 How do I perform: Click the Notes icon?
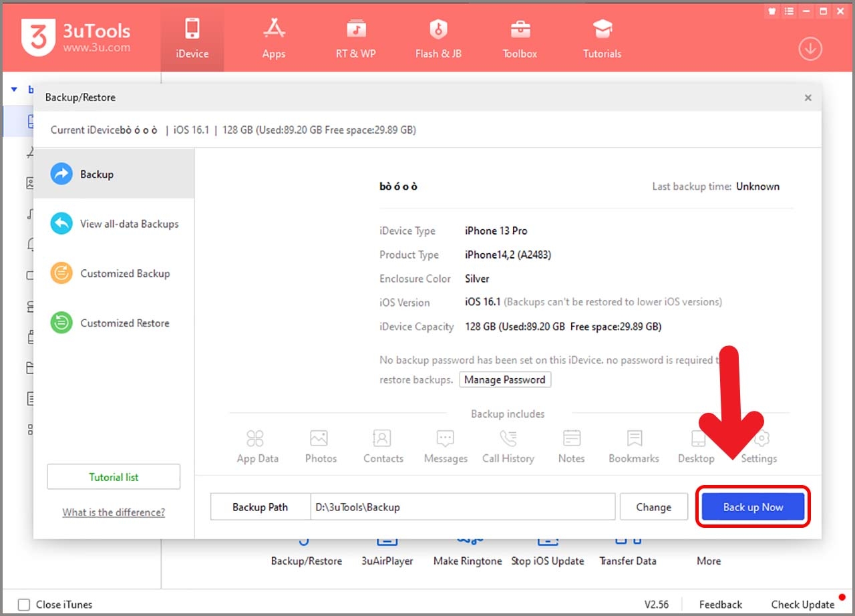(x=572, y=438)
